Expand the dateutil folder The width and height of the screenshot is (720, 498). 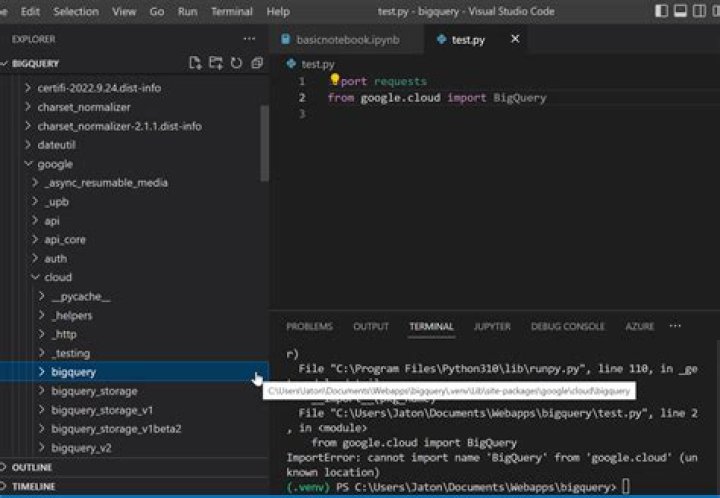(x=133, y=145)
